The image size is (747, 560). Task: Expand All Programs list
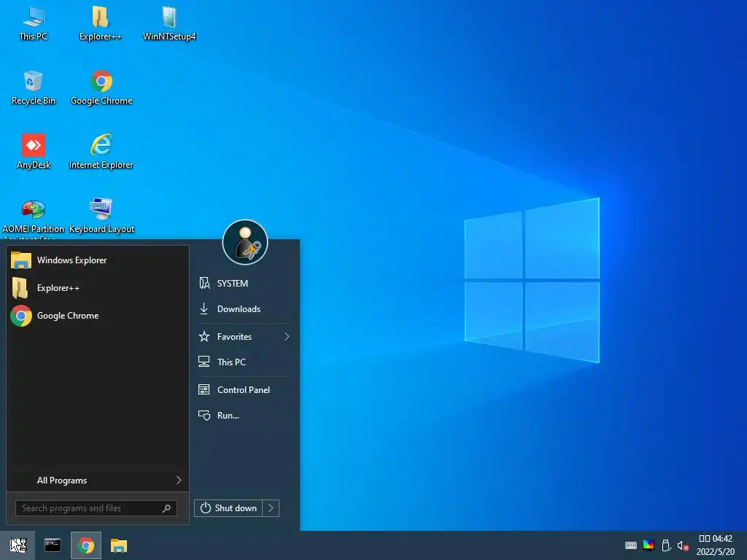(x=98, y=481)
